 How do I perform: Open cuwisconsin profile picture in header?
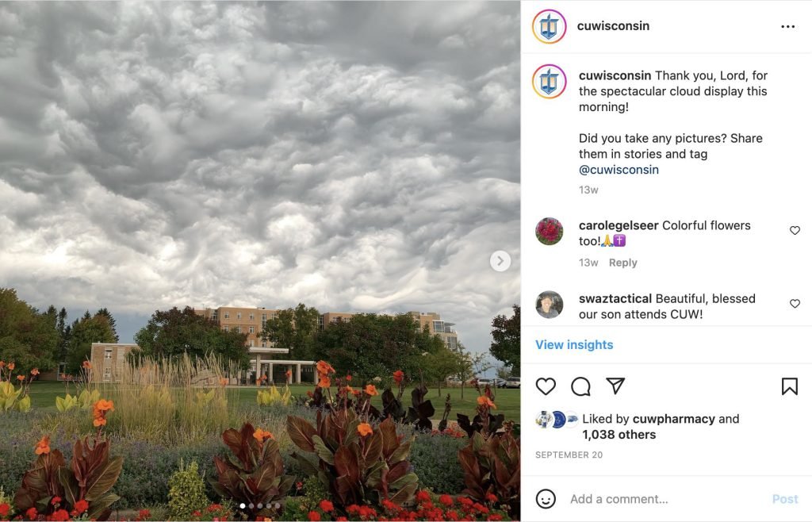[549, 26]
